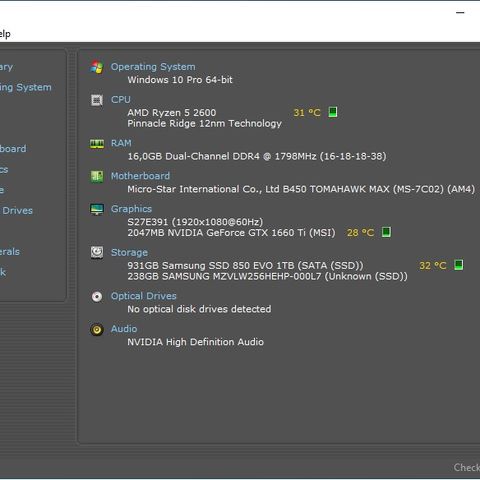Click the CPU chip icon
Viewport: 480px width, 480px height.
(x=97, y=100)
